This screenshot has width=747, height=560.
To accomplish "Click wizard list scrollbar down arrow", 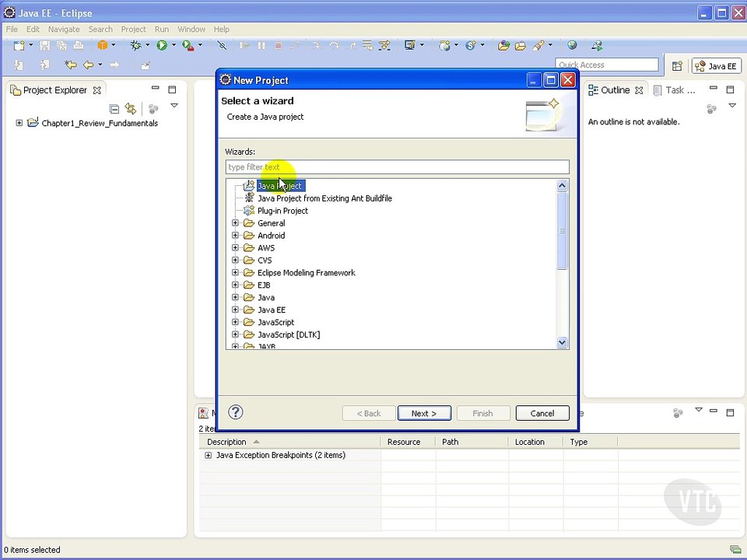I will pyautogui.click(x=562, y=342).
